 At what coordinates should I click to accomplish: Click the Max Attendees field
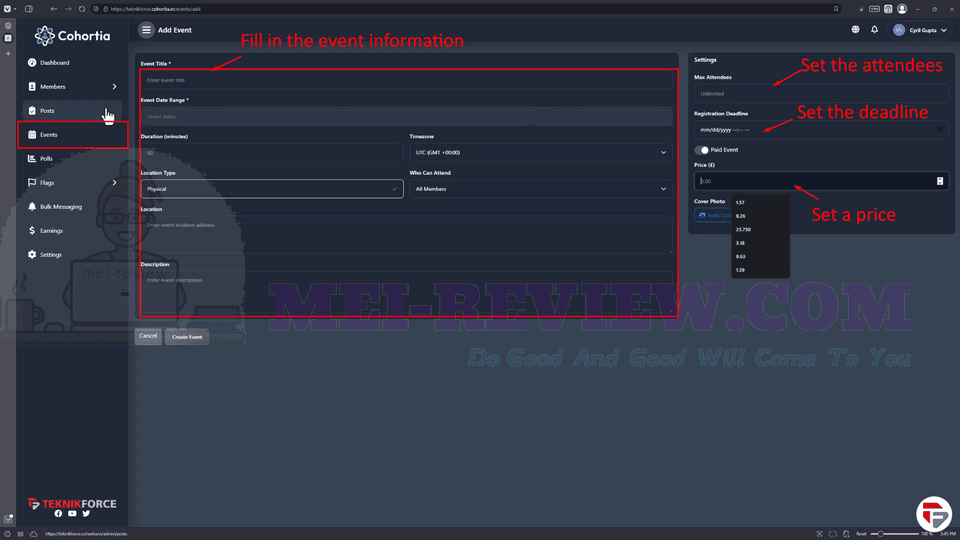821,94
